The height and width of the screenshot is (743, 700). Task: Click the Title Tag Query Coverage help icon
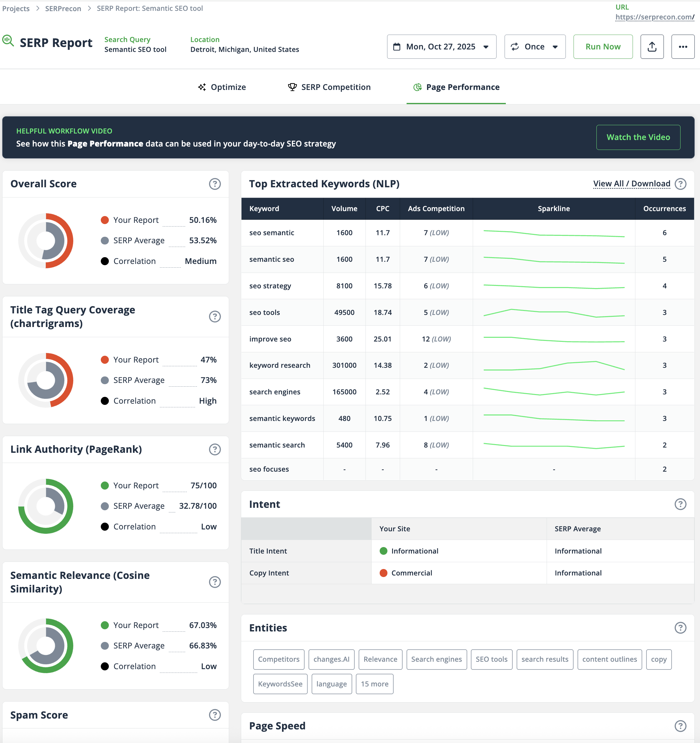(x=215, y=316)
